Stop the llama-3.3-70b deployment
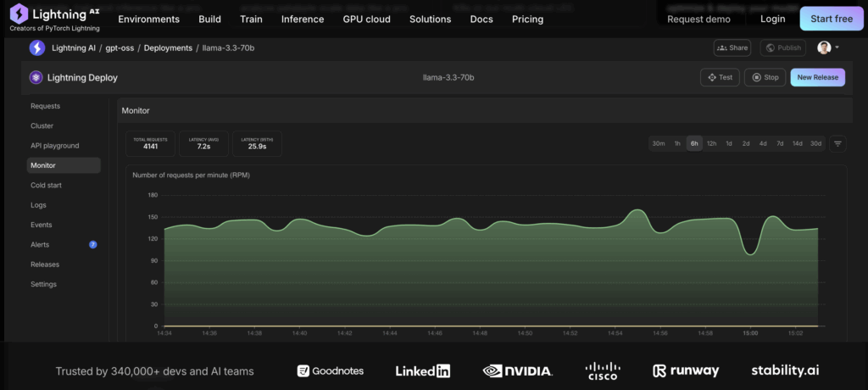868x390 pixels. (765, 77)
